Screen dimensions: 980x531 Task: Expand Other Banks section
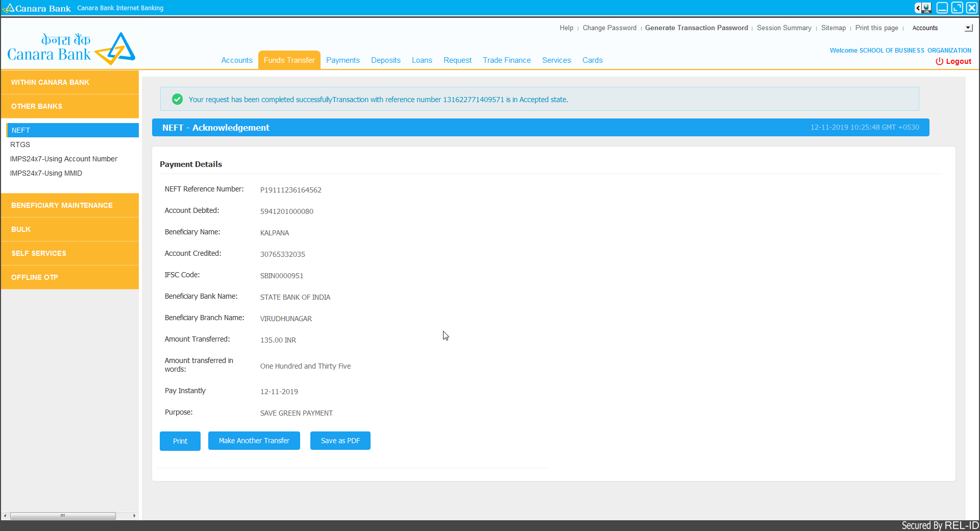pyautogui.click(x=70, y=106)
